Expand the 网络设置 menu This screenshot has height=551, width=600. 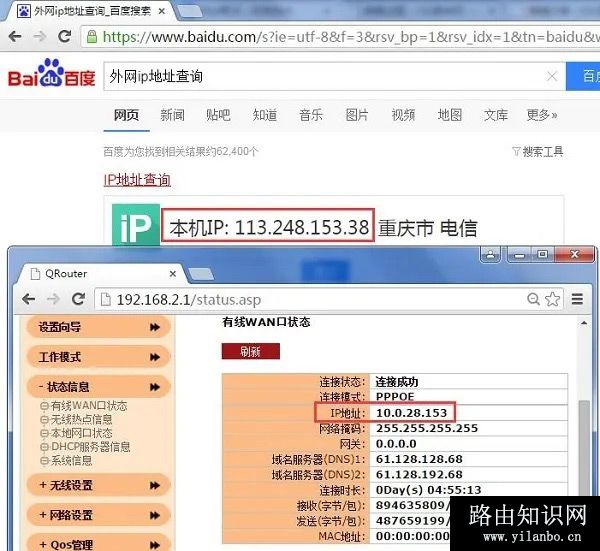tap(99, 515)
